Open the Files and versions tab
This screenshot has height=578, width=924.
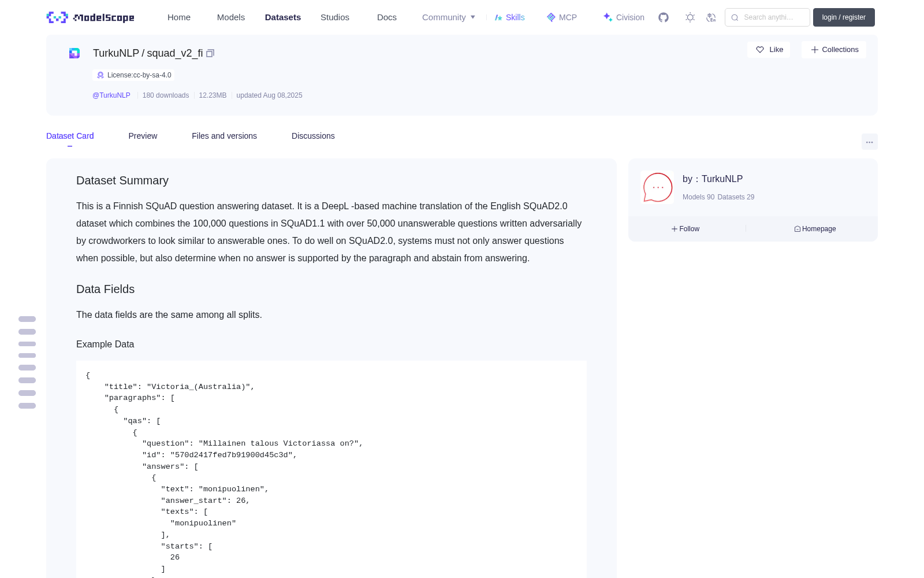click(x=224, y=136)
